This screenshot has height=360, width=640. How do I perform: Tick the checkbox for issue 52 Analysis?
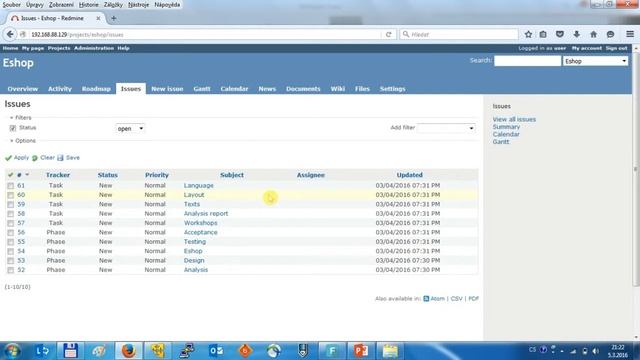[11, 270]
